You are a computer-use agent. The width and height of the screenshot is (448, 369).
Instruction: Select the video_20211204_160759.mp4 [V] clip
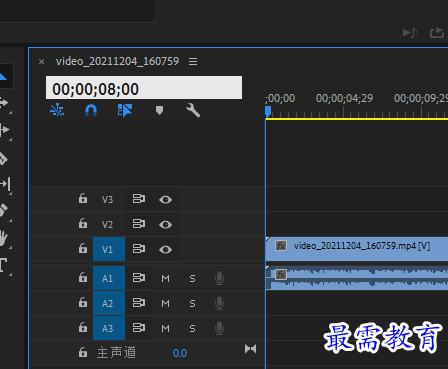[x=357, y=249]
